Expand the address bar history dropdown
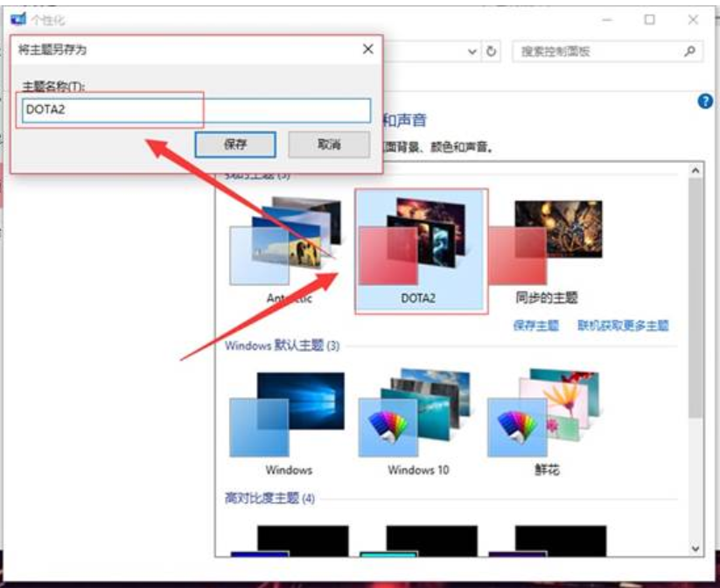720x588 pixels. coord(472,51)
